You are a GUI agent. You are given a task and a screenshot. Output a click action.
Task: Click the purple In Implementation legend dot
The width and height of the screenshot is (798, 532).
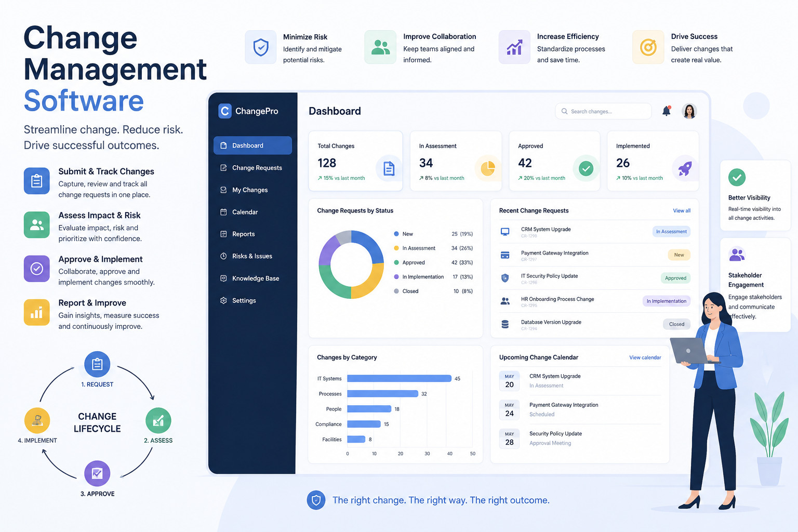396,277
